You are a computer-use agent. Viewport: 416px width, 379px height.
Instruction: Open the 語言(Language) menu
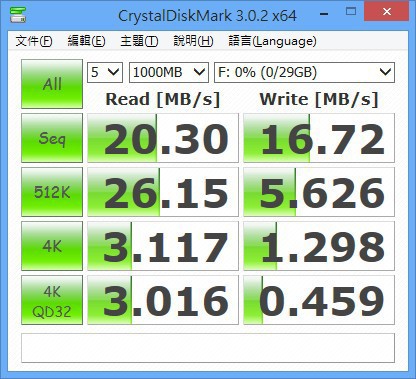(272, 41)
